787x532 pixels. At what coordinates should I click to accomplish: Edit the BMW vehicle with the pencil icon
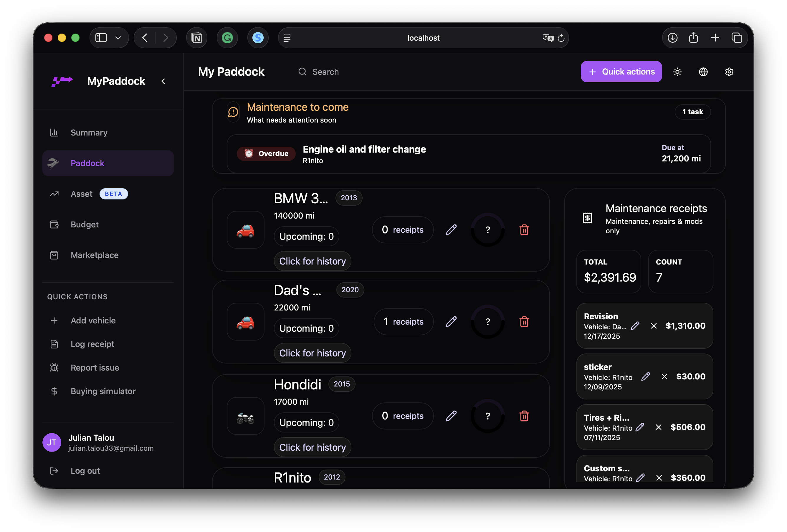pos(451,229)
